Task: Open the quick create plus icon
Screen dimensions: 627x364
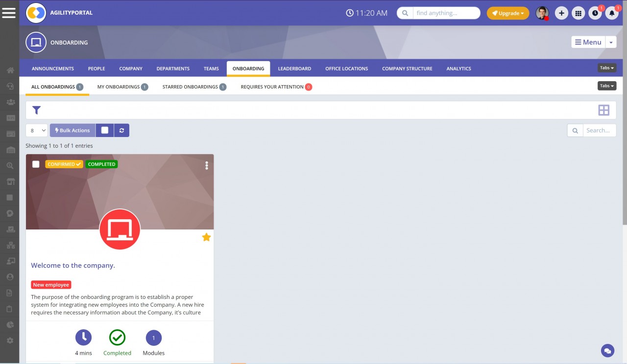Action: pos(561,13)
